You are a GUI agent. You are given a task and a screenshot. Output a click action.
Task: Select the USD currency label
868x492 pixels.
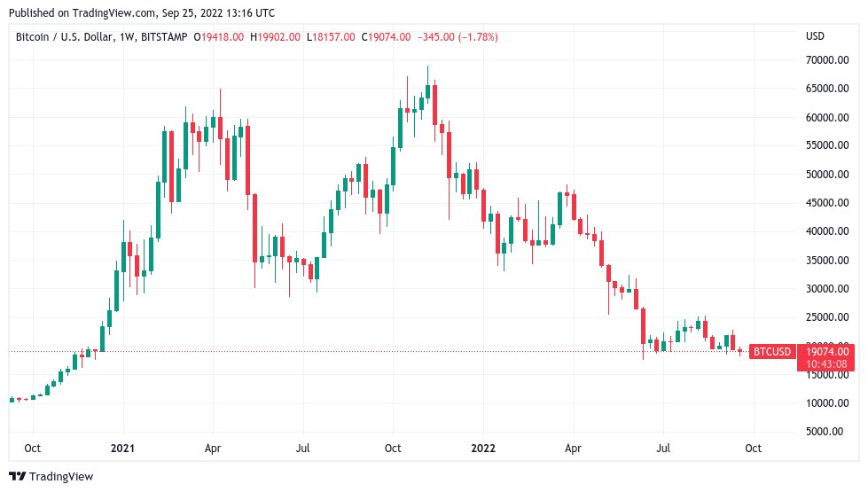815,36
